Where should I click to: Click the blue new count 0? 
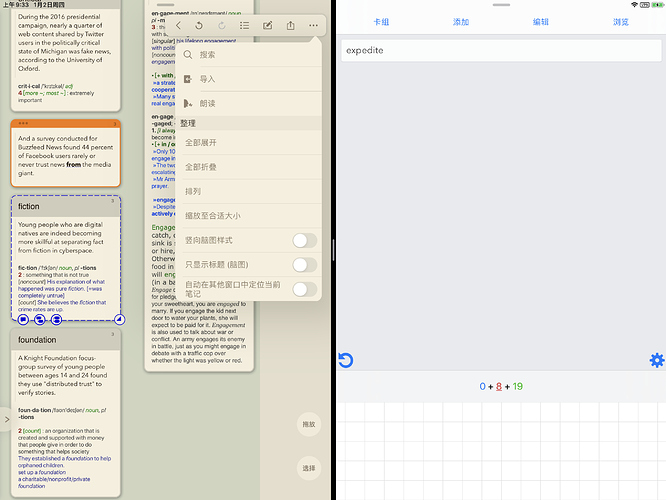click(483, 387)
